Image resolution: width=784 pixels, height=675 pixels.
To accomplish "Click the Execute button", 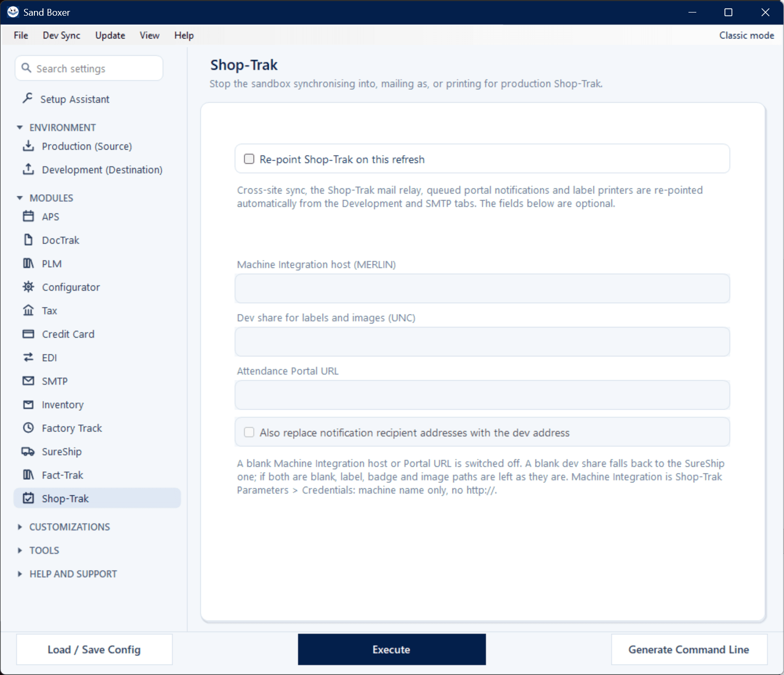I will [391, 649].
